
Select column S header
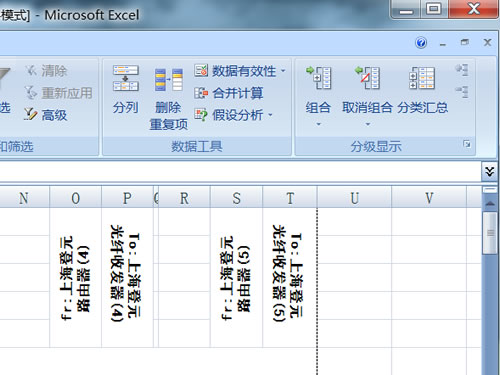click(x=237, y=198)
